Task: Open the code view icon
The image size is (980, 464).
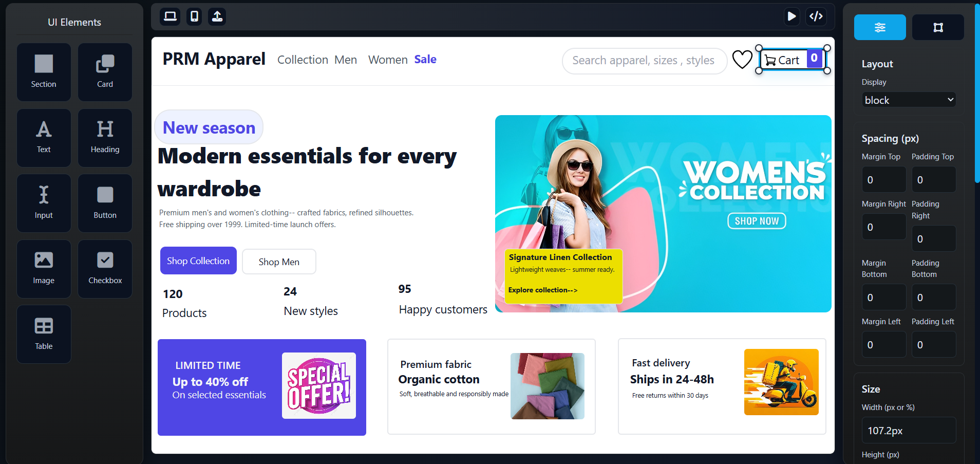Action: 816,16
